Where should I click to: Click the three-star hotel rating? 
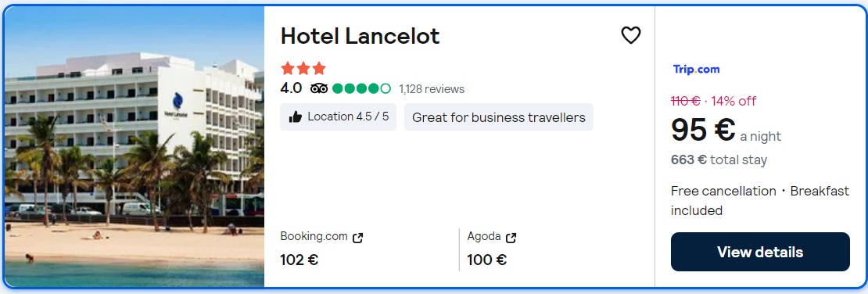coord(303,69)
